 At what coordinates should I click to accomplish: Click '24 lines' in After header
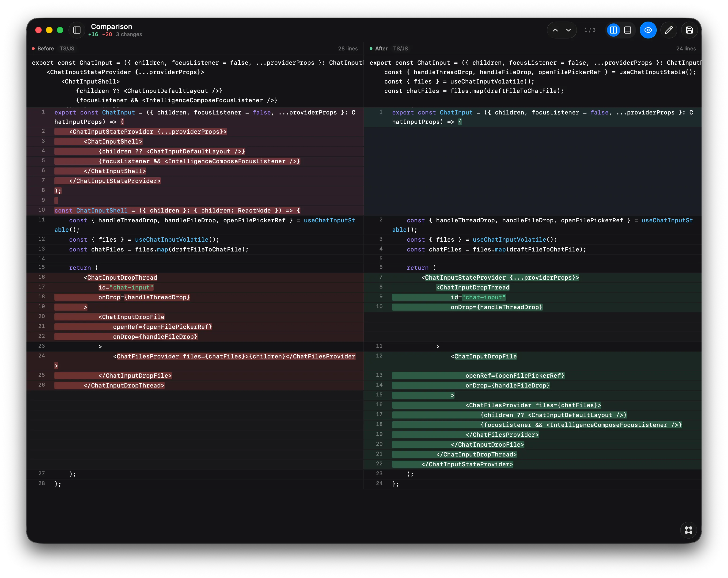[686, 49]
